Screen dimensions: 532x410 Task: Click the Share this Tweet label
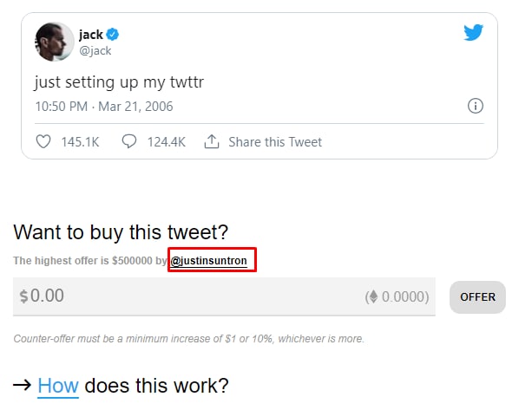[274, 141]
